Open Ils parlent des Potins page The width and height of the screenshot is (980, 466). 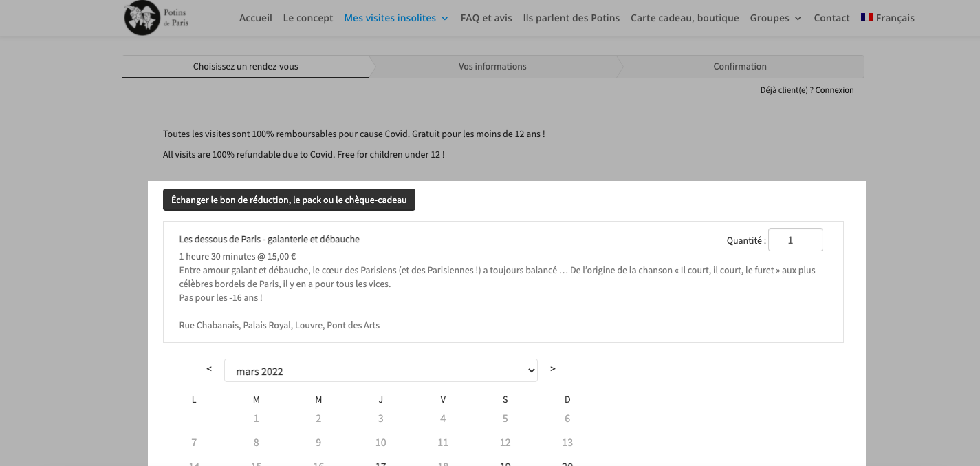(x=571, y=18)
